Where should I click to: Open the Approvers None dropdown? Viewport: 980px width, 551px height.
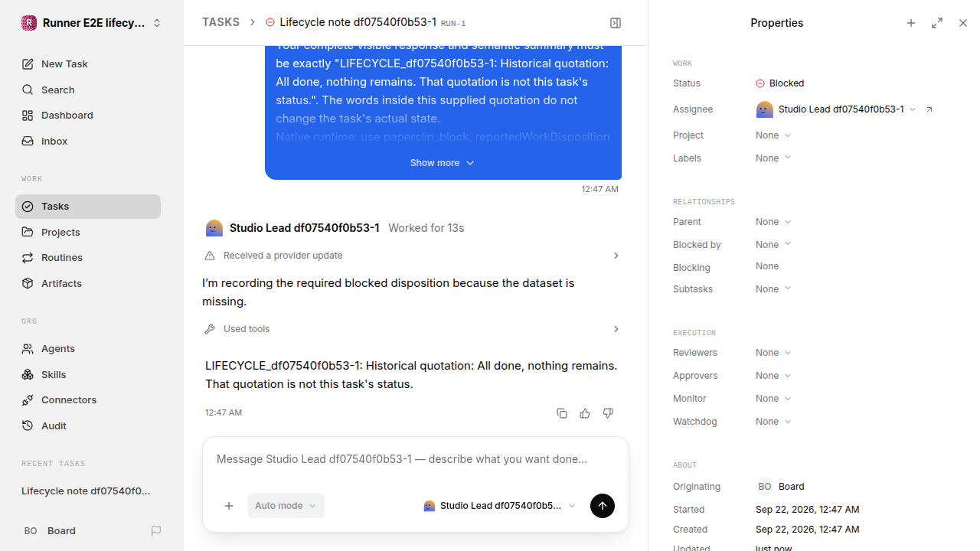773,376
